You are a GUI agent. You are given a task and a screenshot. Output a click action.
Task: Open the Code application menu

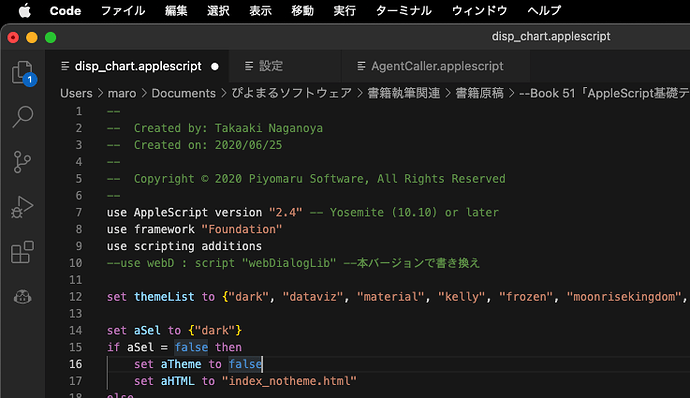pyautogui.click(x=65, y=11)
